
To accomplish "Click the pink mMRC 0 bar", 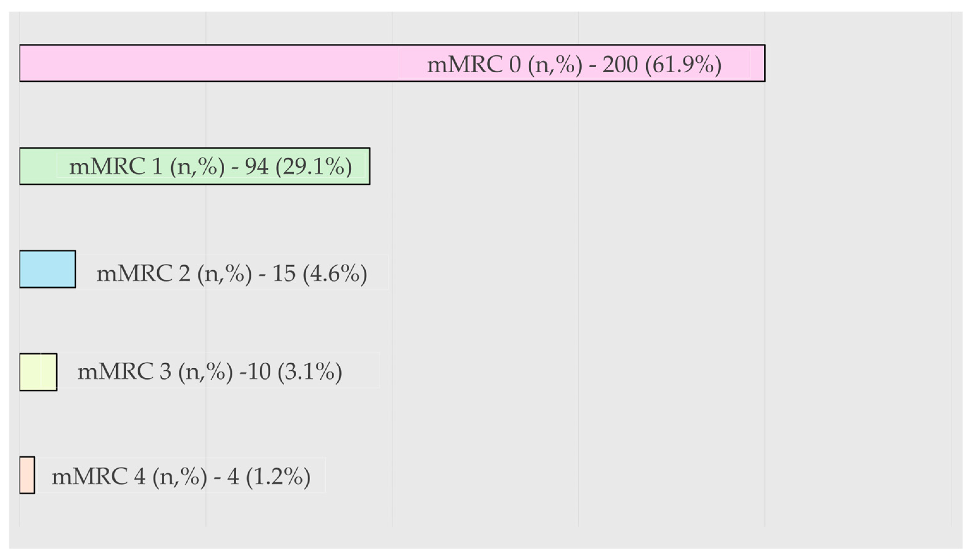I will tap(392, 63).
